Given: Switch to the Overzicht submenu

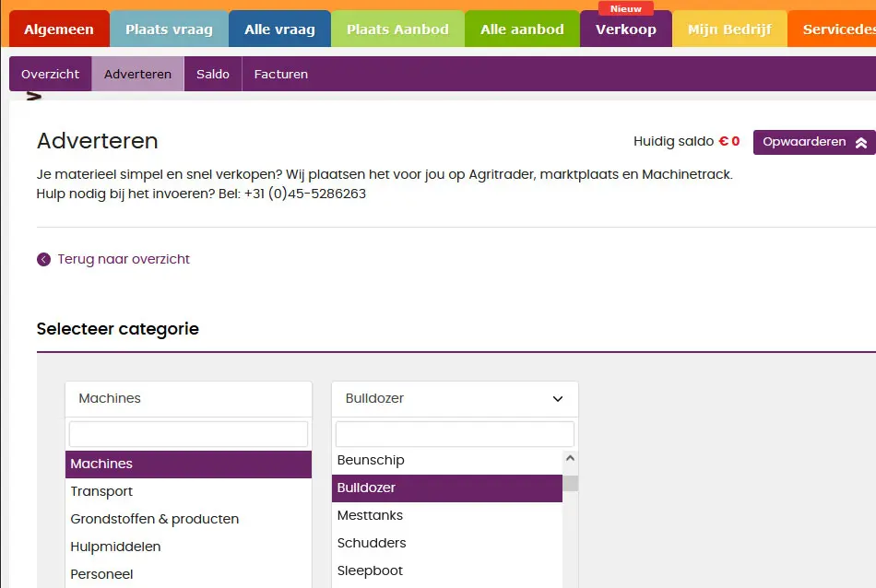Looking at the screenshot, I should 51,74.
